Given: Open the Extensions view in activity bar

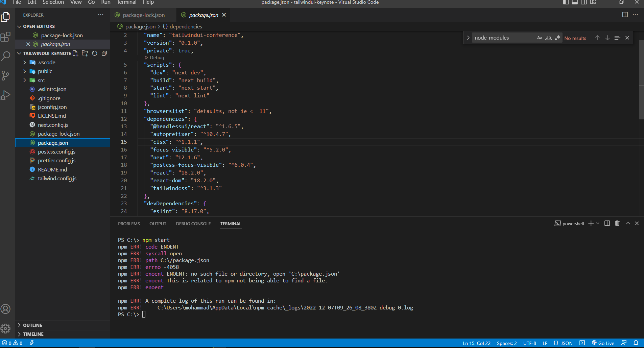Looking at the screenshot, I should 5,37.
